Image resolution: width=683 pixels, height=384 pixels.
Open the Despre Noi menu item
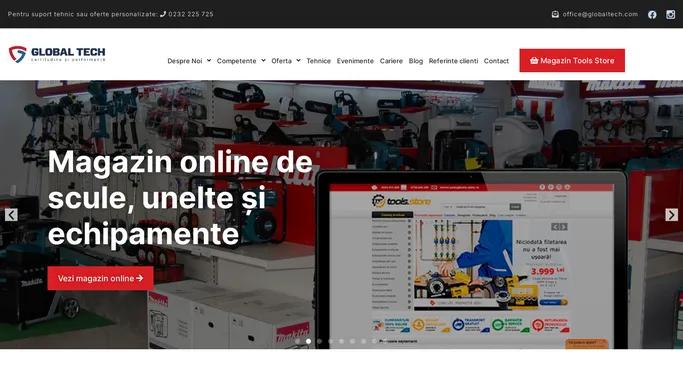[x=185, y=61]
